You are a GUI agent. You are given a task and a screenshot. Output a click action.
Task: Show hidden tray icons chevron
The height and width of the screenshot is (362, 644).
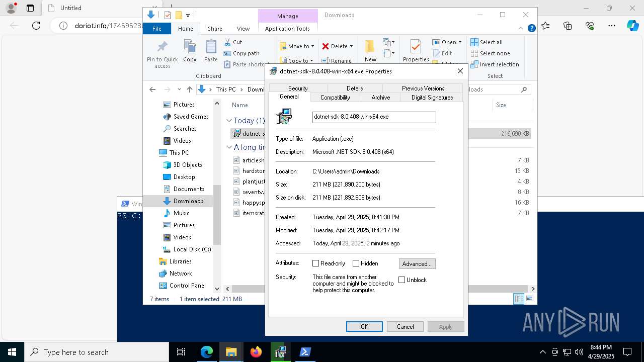click(542, 352)
